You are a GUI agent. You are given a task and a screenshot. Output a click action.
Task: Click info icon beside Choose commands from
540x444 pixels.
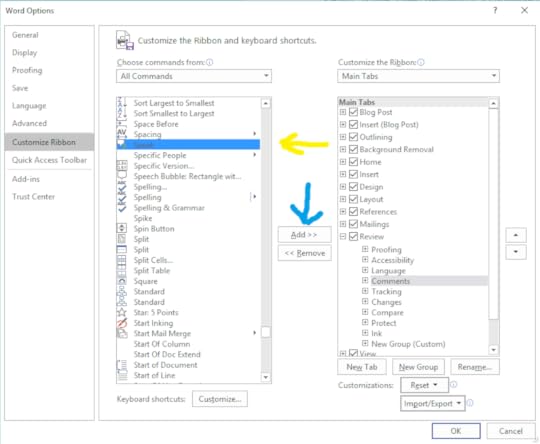pyautogui.click(x=209, y=62)
